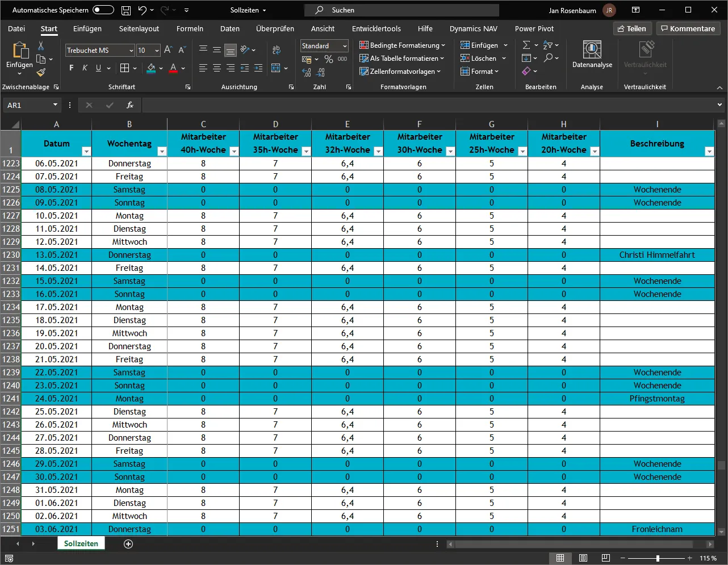Click the Undo arrow icon
This screenshot has width=728, height=565.
[142, 10]
